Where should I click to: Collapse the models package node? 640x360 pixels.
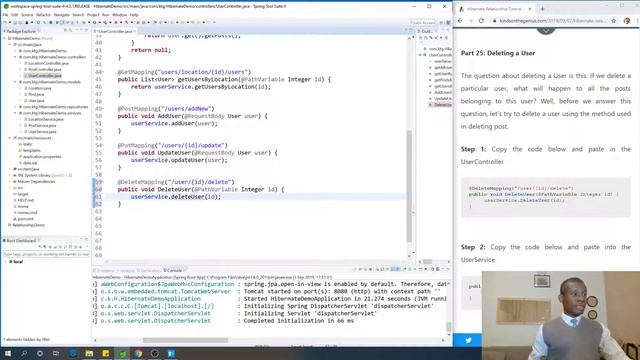15,82
